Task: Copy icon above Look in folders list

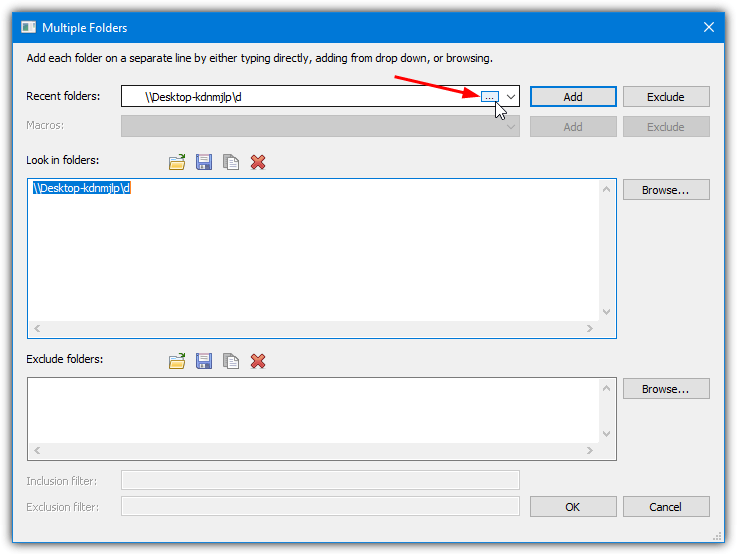Action: (231, 162)
